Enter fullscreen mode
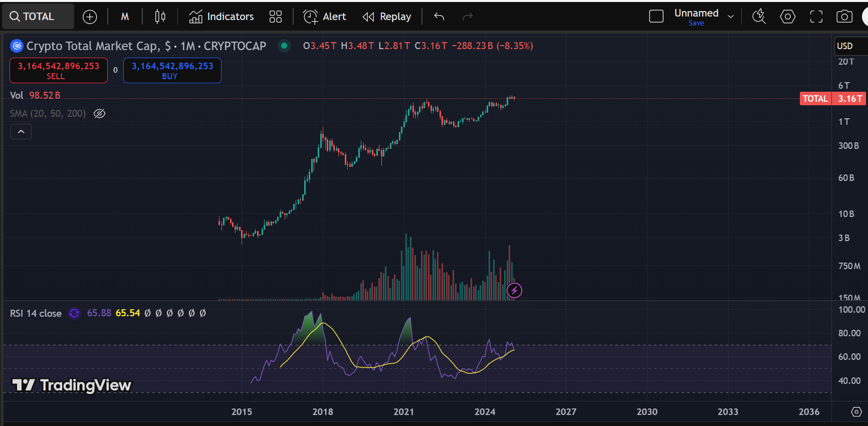The image size is (868, 426). (x=816, y=17)
